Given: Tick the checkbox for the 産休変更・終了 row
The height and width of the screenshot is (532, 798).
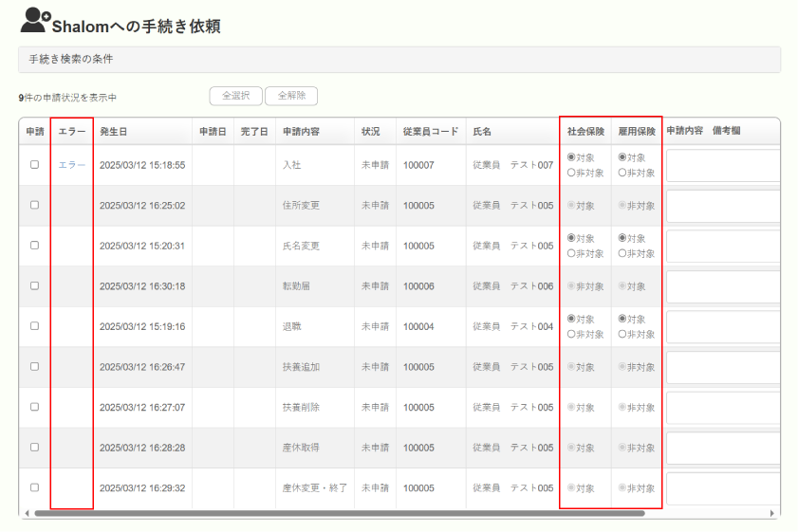Looking at the screenshot, I should (35, 487).
